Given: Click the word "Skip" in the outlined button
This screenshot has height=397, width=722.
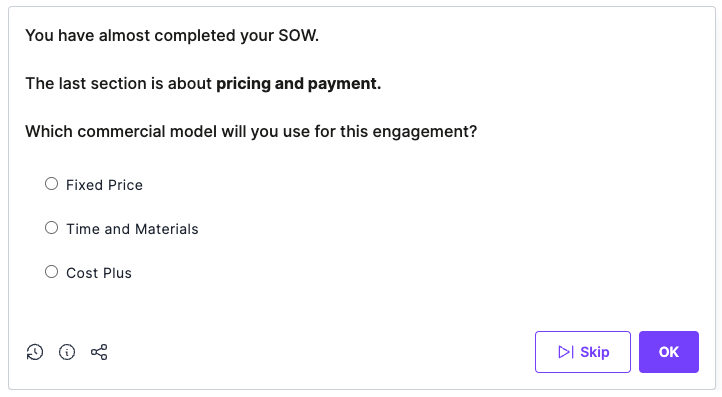Looking at the screenshot, I should [x=595, y=352].
